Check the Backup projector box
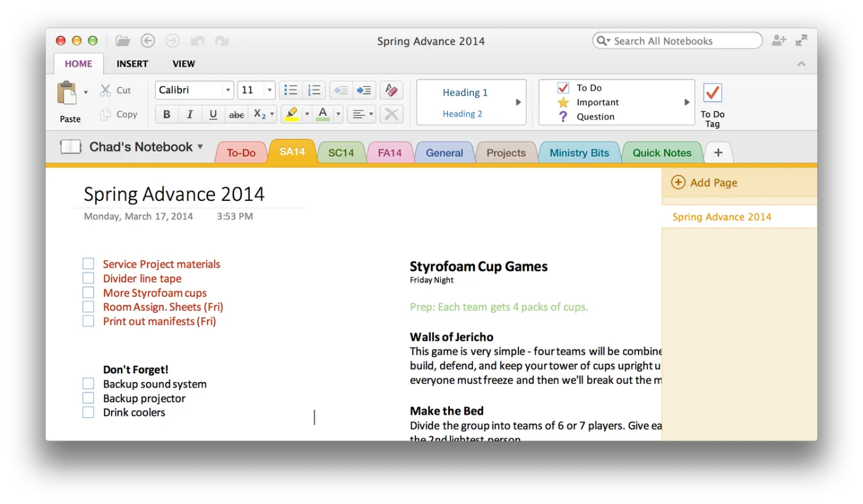This screenshot has width=863, height=504. [x=88, y=398]
